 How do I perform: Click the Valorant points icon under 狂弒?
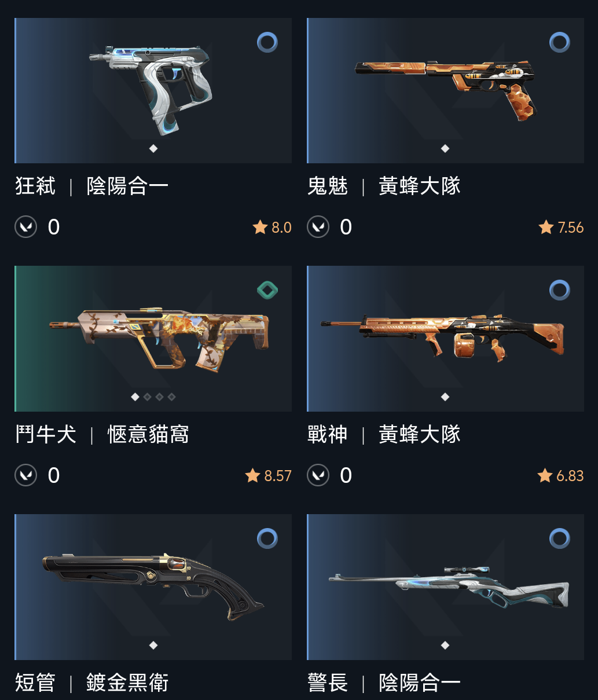(26, 227)
